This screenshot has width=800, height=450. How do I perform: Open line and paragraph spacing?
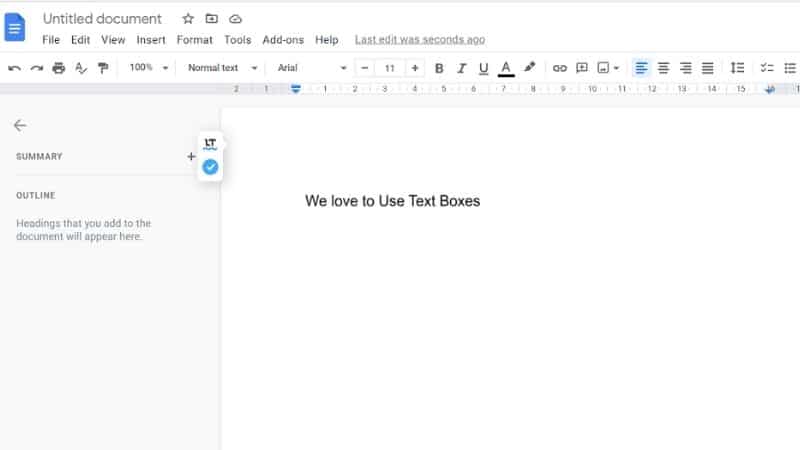(737, 68)
